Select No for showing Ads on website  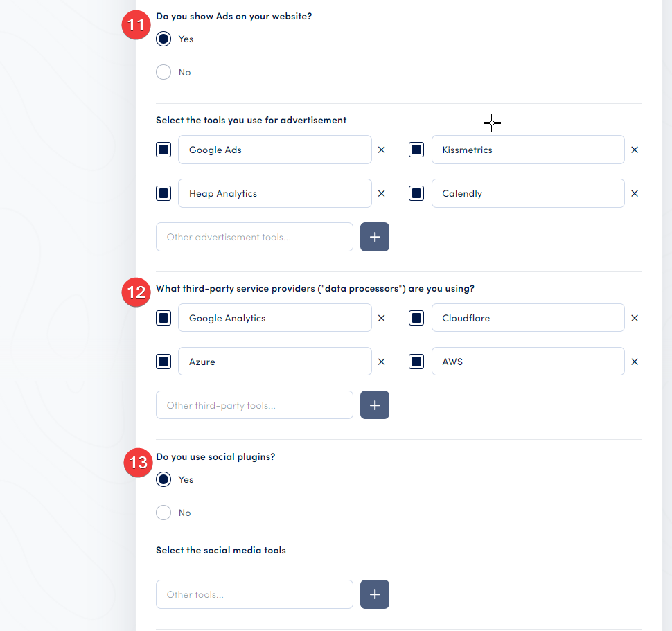163,71
